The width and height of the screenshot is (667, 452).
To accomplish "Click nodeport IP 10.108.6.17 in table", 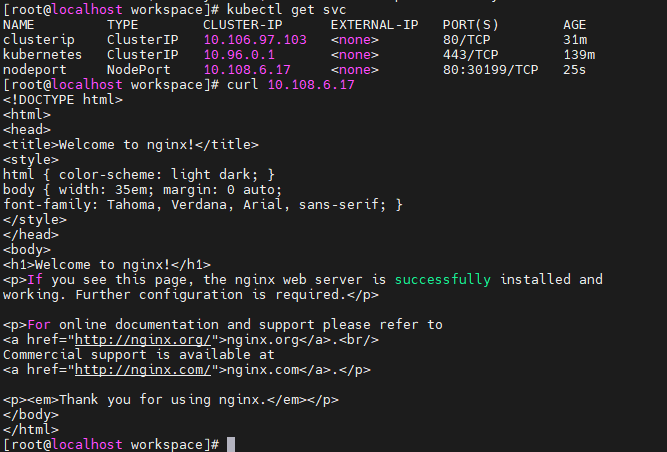I will pos(247,70).
